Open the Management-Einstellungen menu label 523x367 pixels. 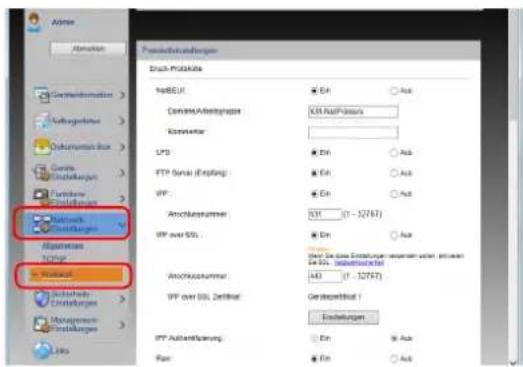[x=74, y=324]
